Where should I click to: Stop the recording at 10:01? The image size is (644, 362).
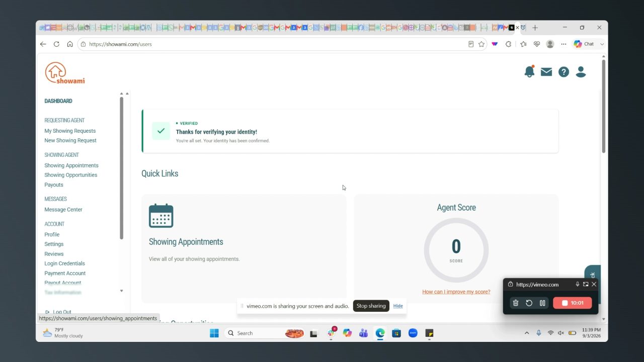[572, 303]
